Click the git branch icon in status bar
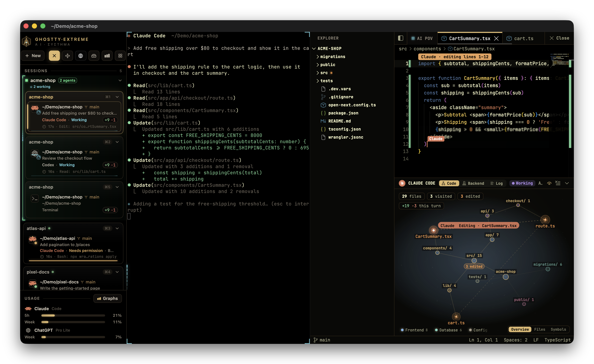The image size is (594, 364). pyautogui.click(x=315, y=340)
